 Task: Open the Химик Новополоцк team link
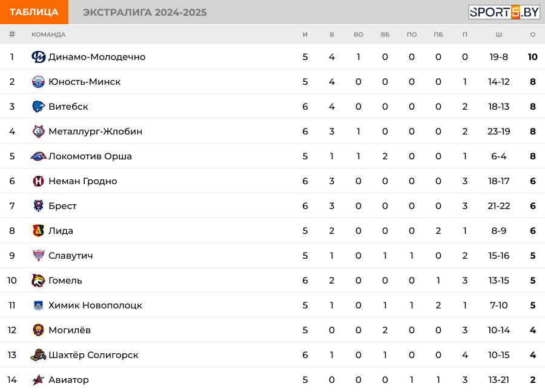tap(95, 305)
